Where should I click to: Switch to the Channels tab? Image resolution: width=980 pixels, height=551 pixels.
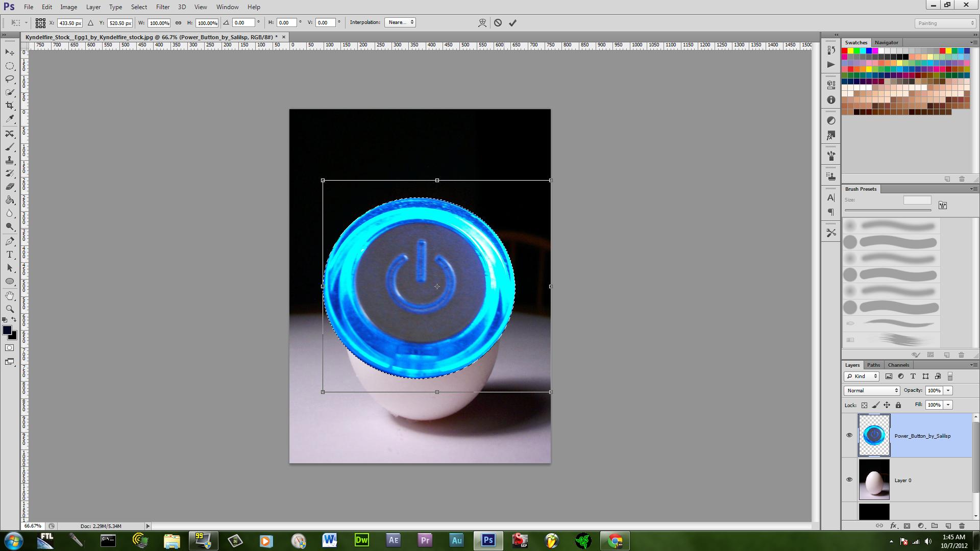pos(898,365)
